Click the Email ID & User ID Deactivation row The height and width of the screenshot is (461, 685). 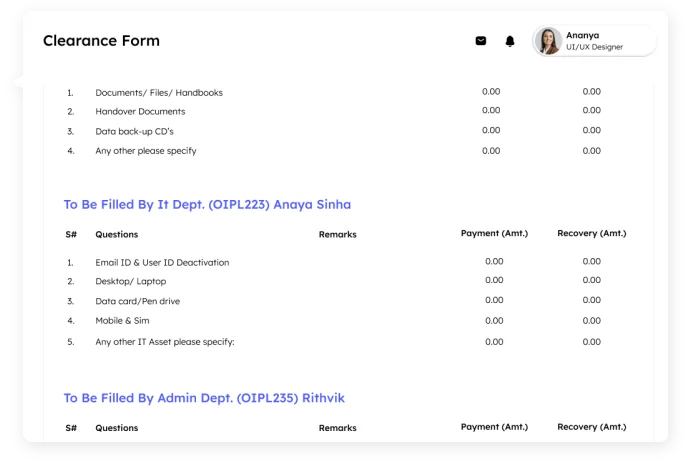click(x=162, y=262)
